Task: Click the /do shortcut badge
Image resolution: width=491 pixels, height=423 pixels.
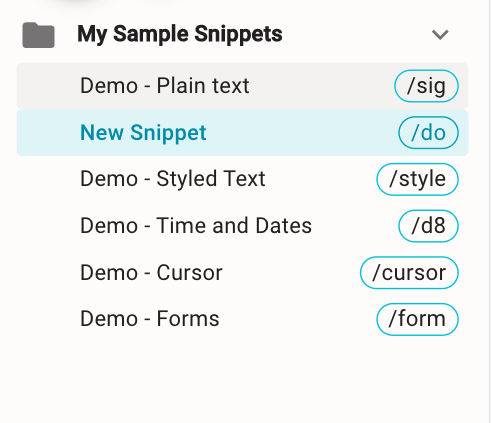Action: [428, 133]
